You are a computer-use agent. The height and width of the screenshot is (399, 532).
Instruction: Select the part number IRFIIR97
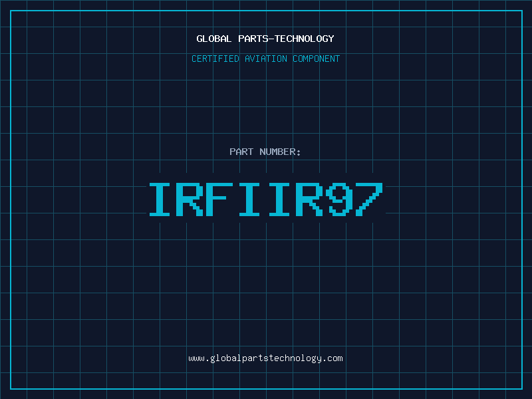point(265,199)
